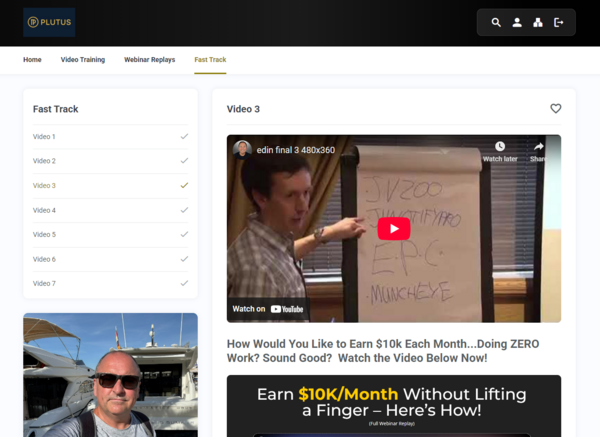Open the Home tab

[x=32, y=60]
